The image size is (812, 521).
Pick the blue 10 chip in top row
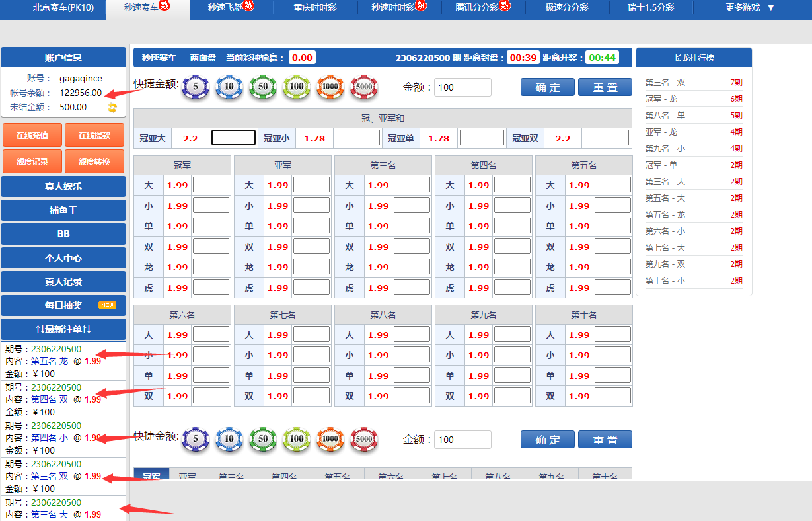point(229,87)
